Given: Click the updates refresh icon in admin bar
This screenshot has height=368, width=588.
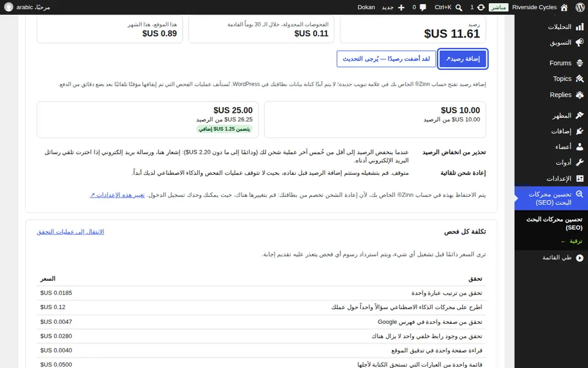Looking at the screenshot, I should point(480,7).
